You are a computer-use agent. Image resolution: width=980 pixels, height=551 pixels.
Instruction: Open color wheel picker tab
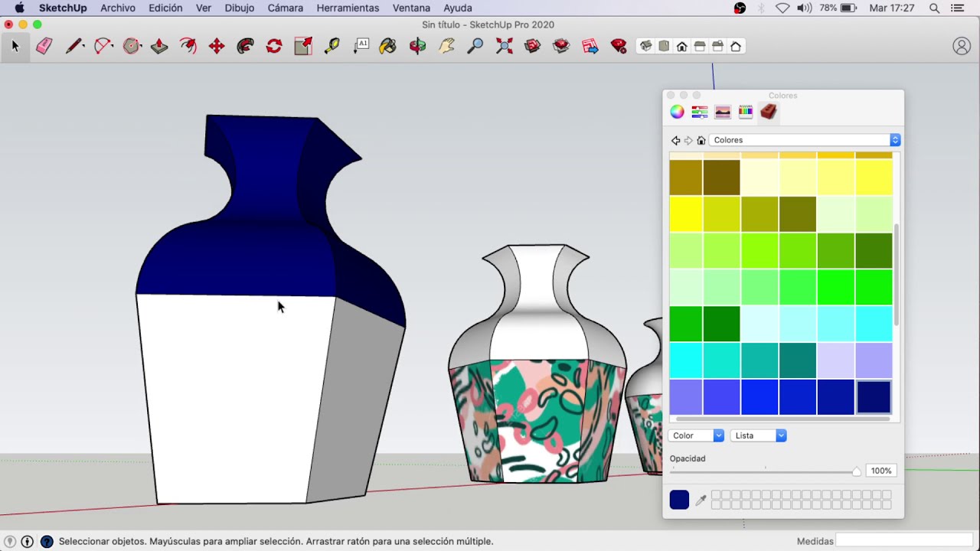pos(677,112)
